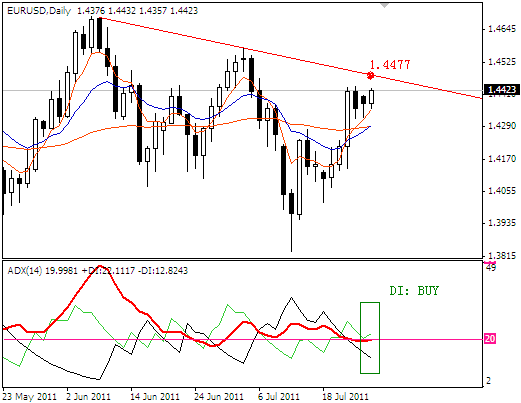Viewport: 521px width, 403px height.
Task: Click the ADX scale value 49
Action: point(491,267)
